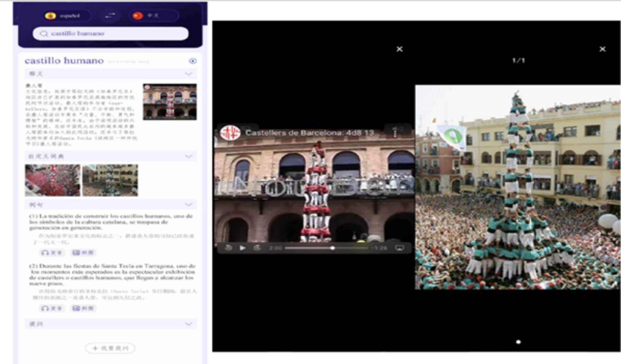Play pronunciation audio for example sentence 1

click(52, 253)
